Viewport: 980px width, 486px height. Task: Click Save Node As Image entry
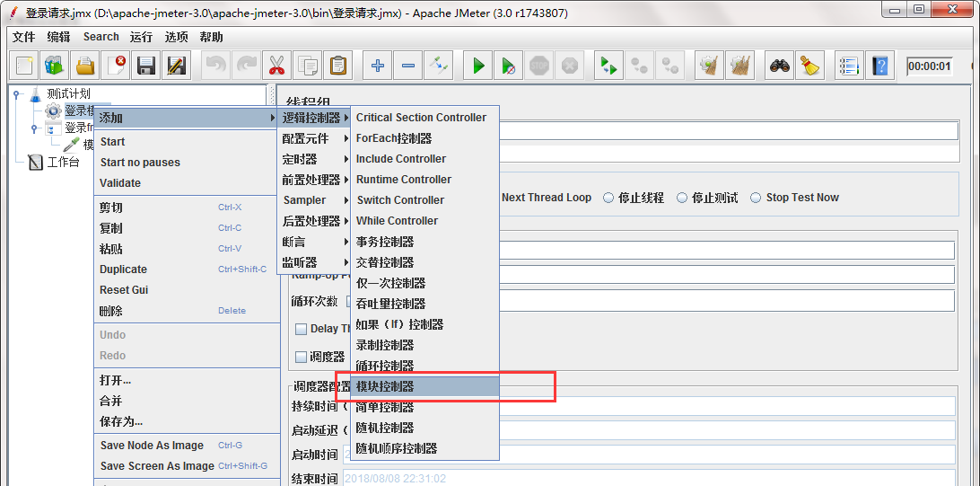tap(187, 446)
